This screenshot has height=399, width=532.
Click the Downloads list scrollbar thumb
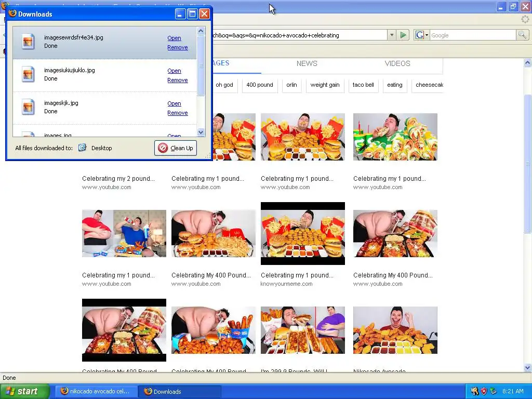click(201, 65)
